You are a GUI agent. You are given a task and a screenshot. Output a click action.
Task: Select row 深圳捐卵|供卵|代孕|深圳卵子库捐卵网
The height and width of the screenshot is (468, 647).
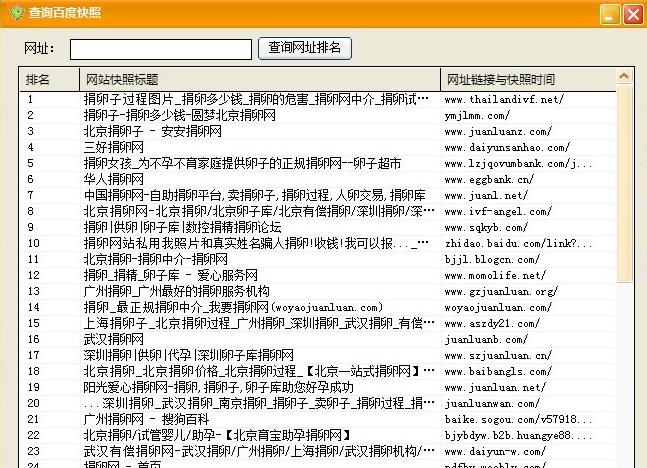click(318, 356)
